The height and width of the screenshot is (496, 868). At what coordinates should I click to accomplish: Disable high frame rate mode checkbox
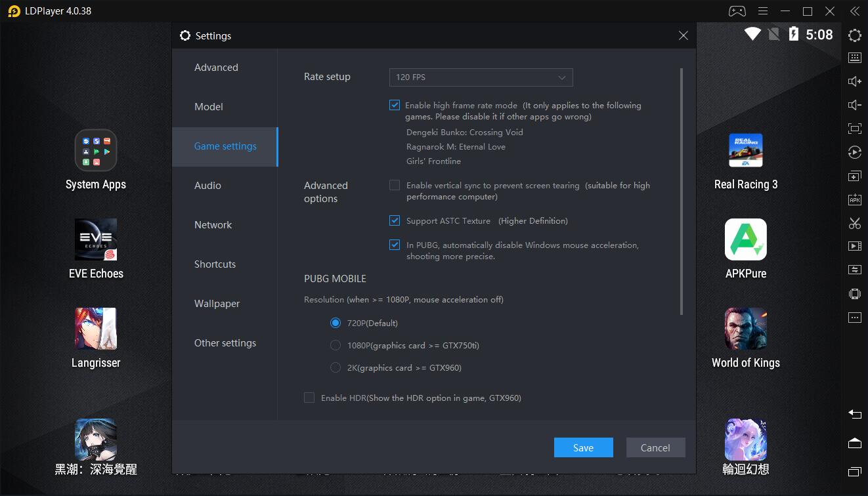[395, 105]
